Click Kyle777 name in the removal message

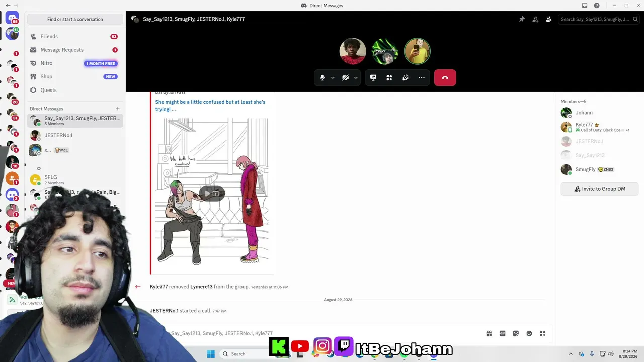click(159, 287)
